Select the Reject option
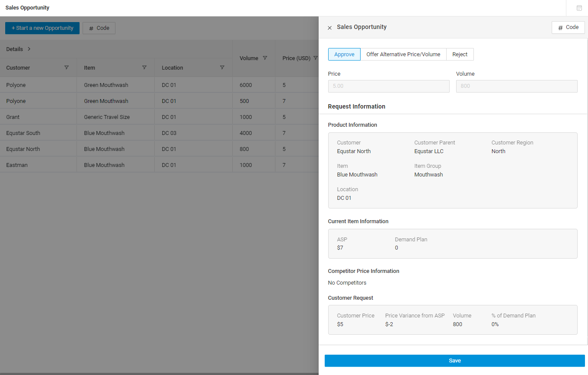The width and height of the screenshot is (588, 375). (x=460, y=54)
